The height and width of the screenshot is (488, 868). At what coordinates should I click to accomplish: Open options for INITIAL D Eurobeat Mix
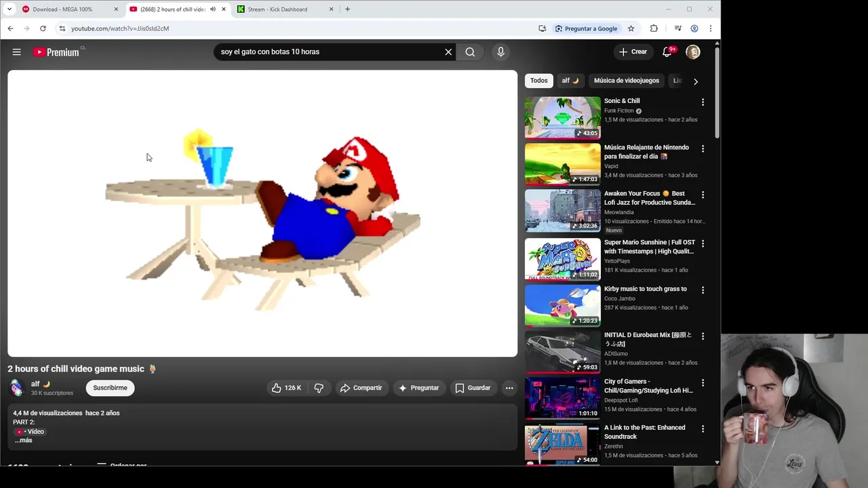coord(703,336)
